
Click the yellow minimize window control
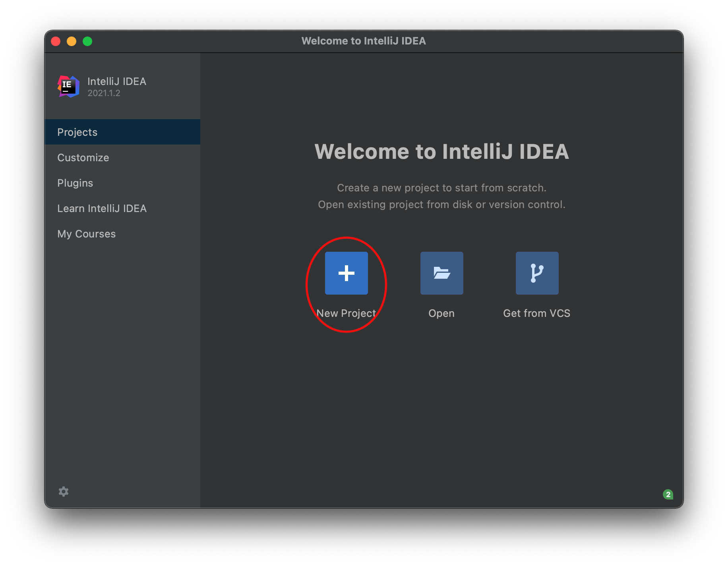(x=72, y=41)
